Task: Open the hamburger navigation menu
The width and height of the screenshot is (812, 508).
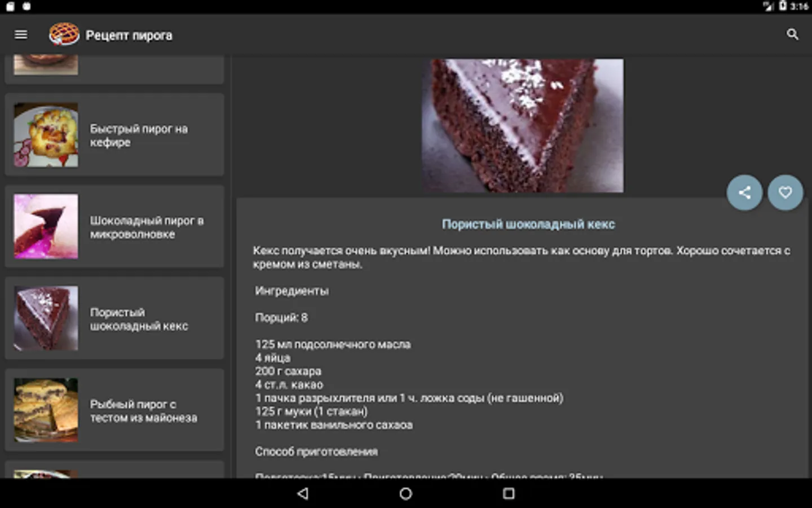Action: [x=21, y=35]
